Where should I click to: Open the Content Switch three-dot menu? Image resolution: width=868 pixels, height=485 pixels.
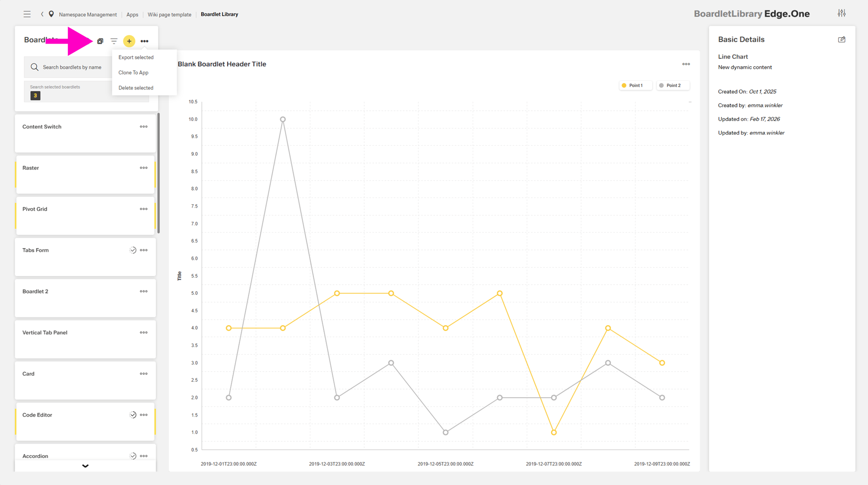pyautogui.click(x=144, y=127)
